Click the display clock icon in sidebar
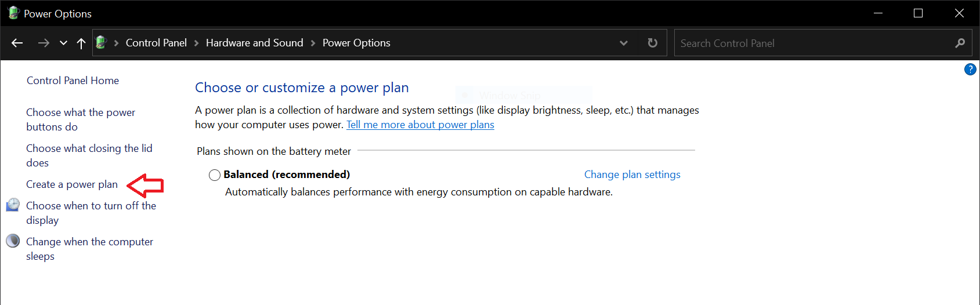The width and height of the screenshot is (980, 305). 13,205
